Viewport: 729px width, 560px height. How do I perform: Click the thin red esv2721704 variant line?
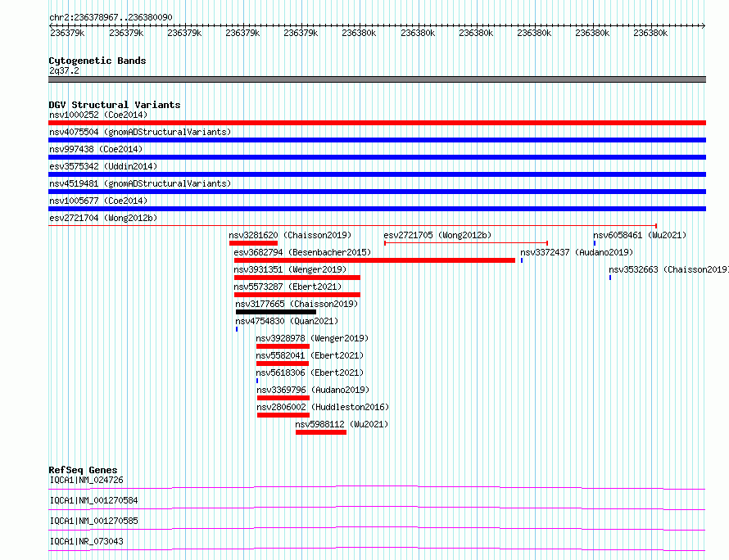tap(352, 226)
